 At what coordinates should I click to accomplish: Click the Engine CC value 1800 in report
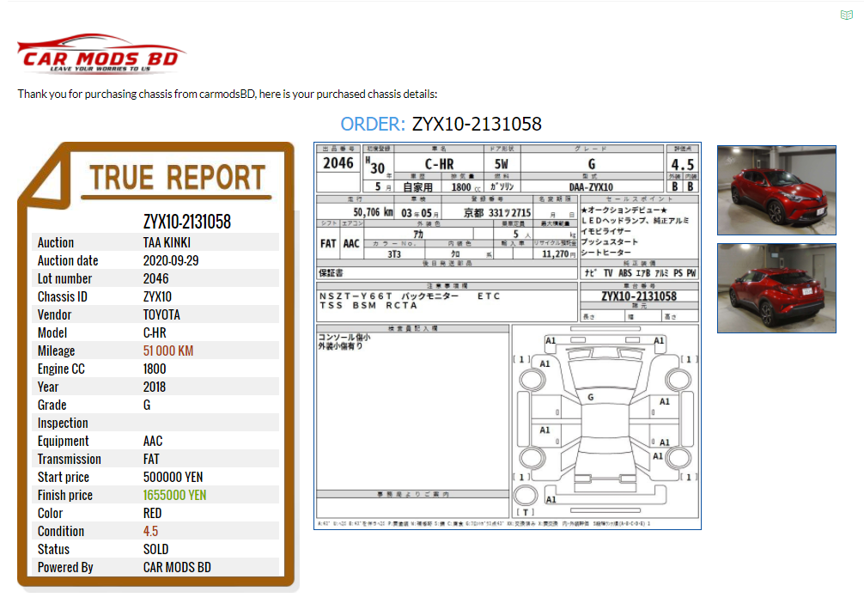pos(155,369)
